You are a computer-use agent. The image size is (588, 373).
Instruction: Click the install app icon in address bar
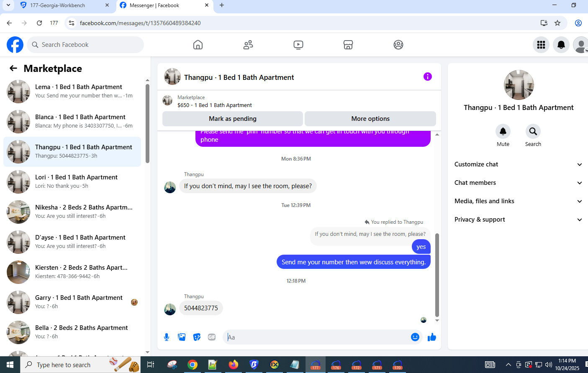544,23
